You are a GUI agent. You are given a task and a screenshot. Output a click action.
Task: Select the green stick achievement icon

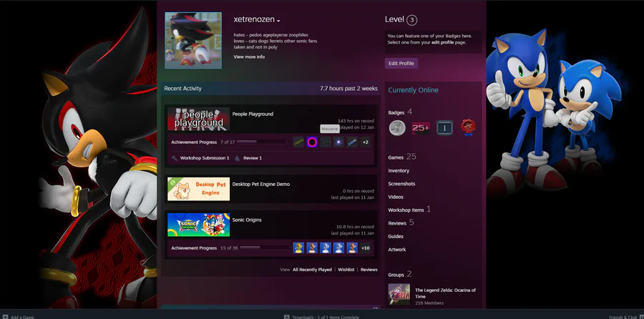point(298,142)
